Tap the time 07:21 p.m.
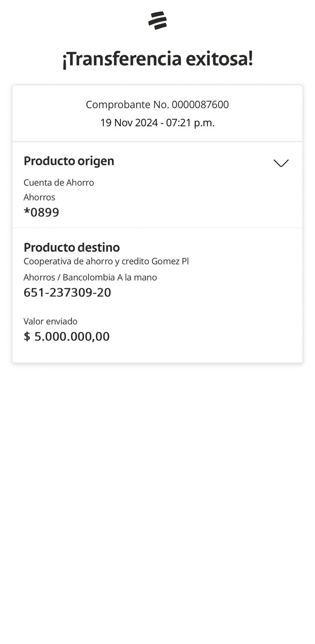315x644 pixels. (190, 123)
